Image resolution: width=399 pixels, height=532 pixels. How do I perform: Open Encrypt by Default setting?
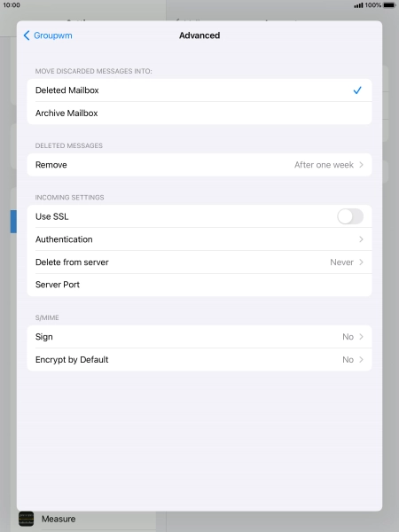point(199,359)
